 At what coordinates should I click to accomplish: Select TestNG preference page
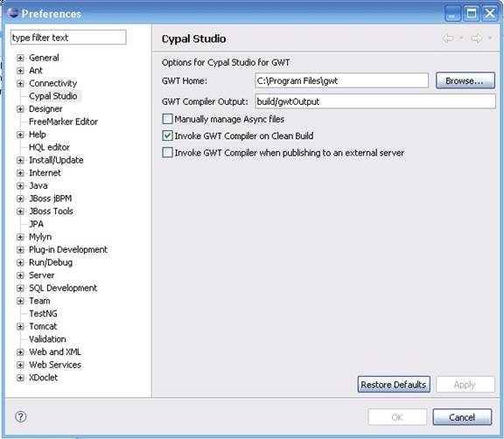[x=43, y=313]
